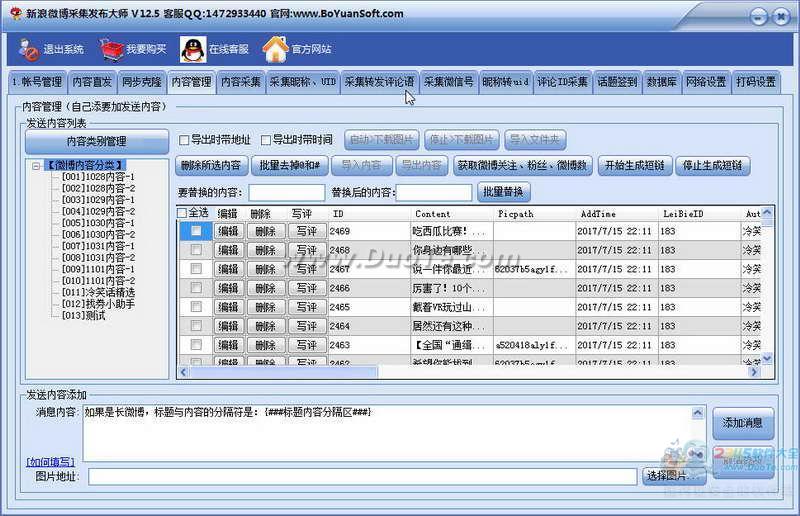Toggle 导出时带地址 checkbox
The height and width of the screenshot is (516, 800).
(184, 140)
